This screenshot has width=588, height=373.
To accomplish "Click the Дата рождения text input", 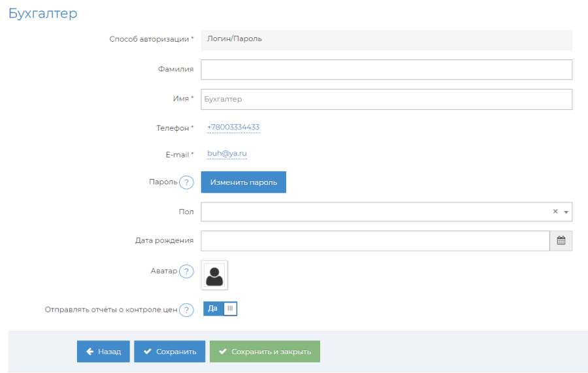I will (374, 240).
